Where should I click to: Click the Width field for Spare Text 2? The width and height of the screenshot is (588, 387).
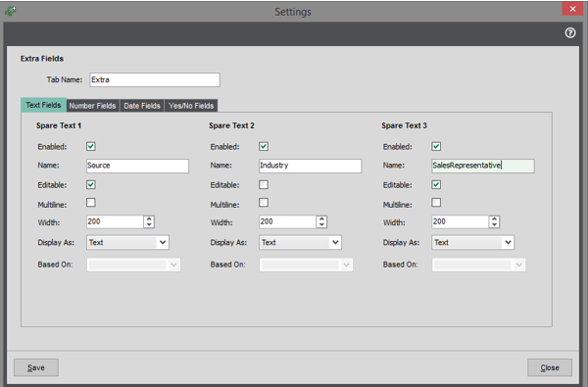[x=287, y=221]
